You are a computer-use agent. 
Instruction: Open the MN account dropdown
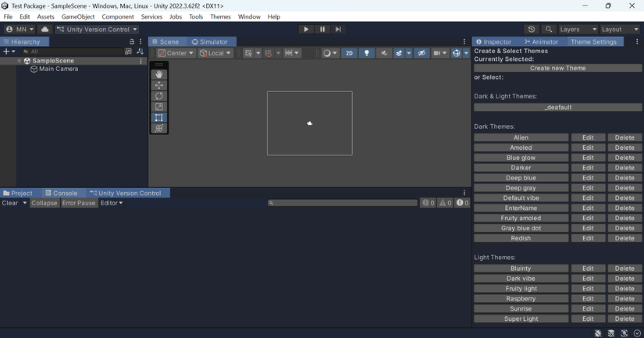tap(20, 29)
